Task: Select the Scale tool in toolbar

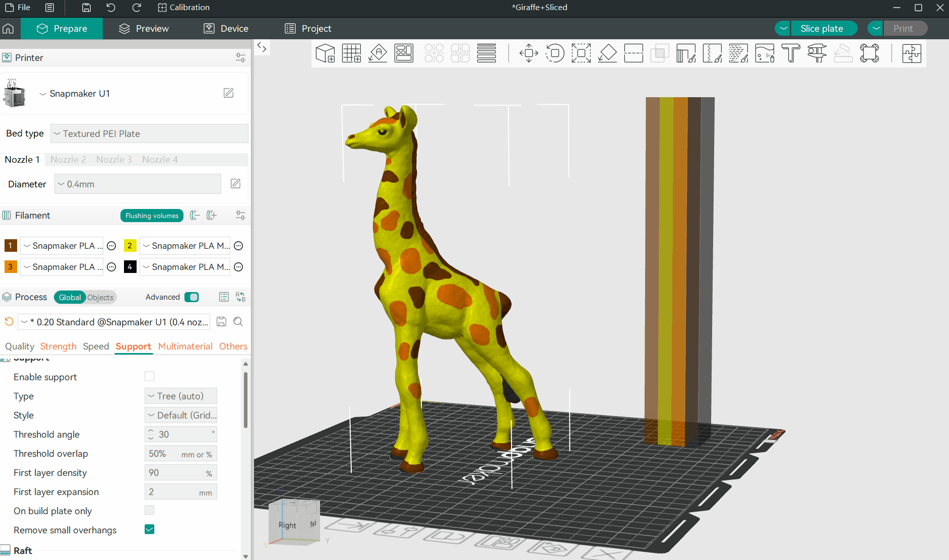Action: point(581,53)
